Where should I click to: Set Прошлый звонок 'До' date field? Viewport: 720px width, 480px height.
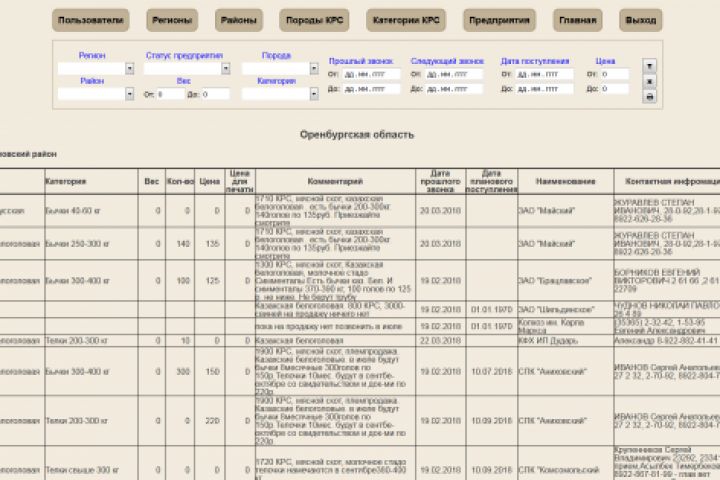coord(371,89)
